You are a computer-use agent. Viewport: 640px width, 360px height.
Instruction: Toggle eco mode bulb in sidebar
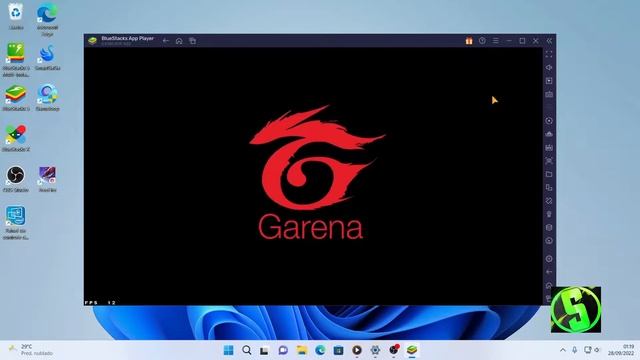[x=549, y=214]
